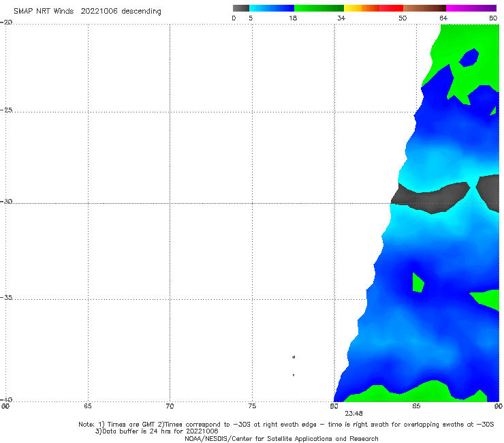Click the note '3)Data buffer is 24 hrs'
The height and width of the screenshot is (443, 504).
click(x=157, y=431)
